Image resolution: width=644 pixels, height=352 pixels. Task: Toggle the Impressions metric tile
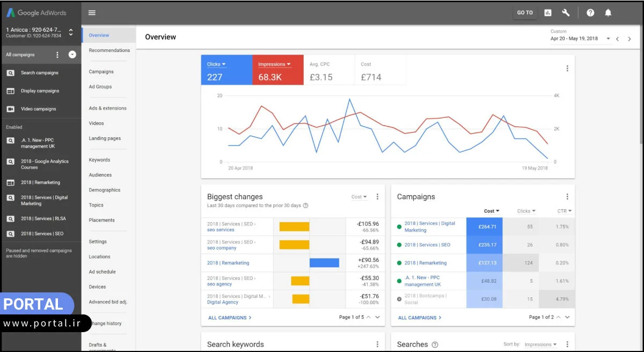(x=277, y=70)
